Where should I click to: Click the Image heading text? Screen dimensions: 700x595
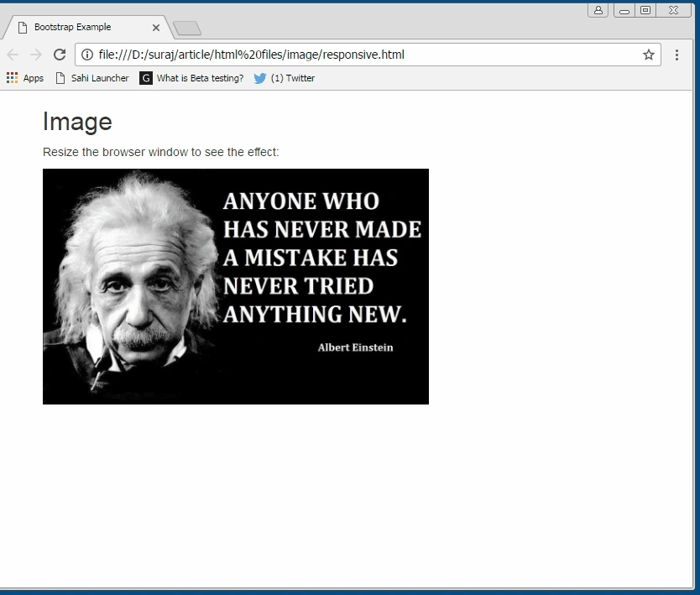click(x=77, y=122)
